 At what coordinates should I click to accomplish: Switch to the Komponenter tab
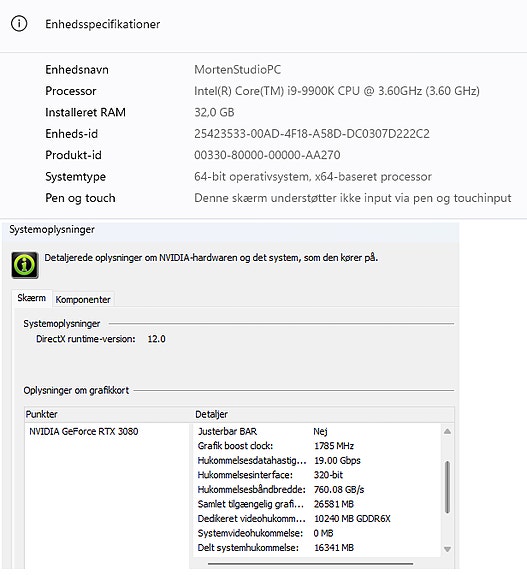pos(83,299)
